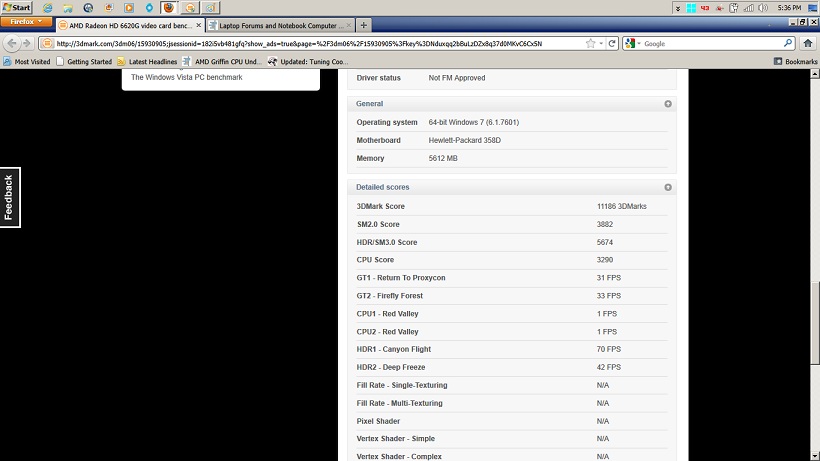
Task: Select the CPU Score value 3290
Action: 605,260
